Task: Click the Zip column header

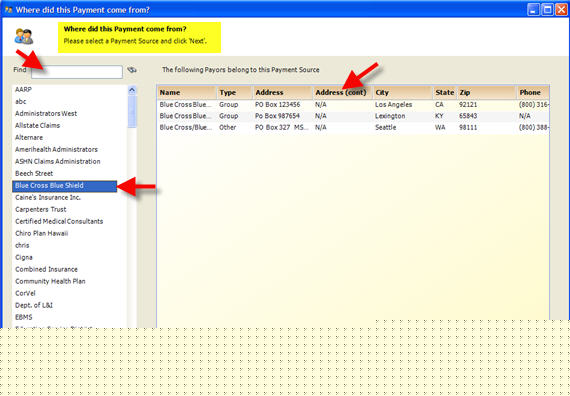Action: tap(486, 92)
